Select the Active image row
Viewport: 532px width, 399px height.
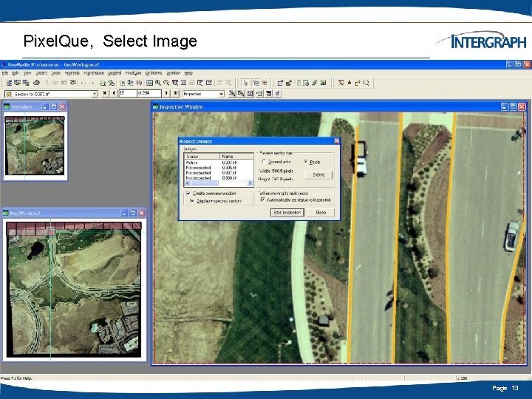(x=219, y=163)
